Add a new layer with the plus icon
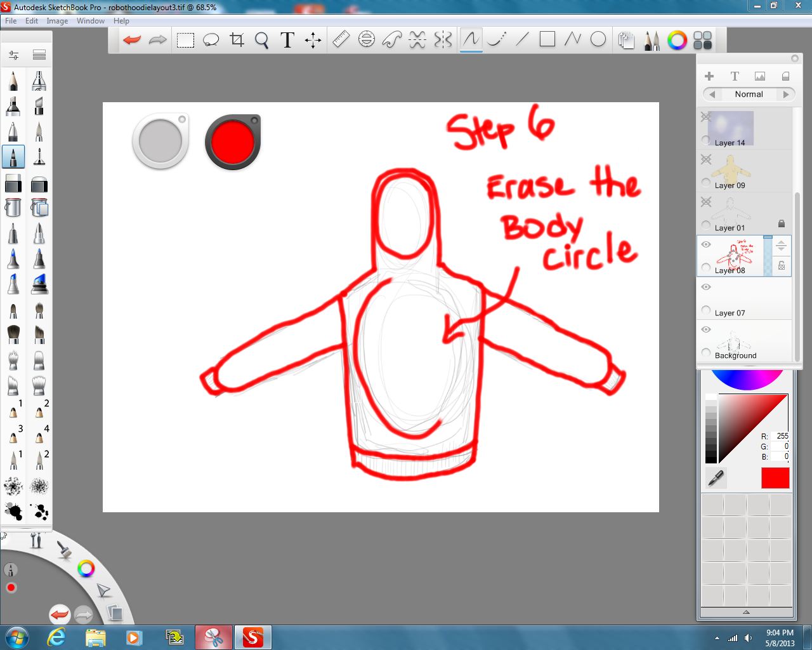This screenshot has height=650, width=812. [709, 76]
